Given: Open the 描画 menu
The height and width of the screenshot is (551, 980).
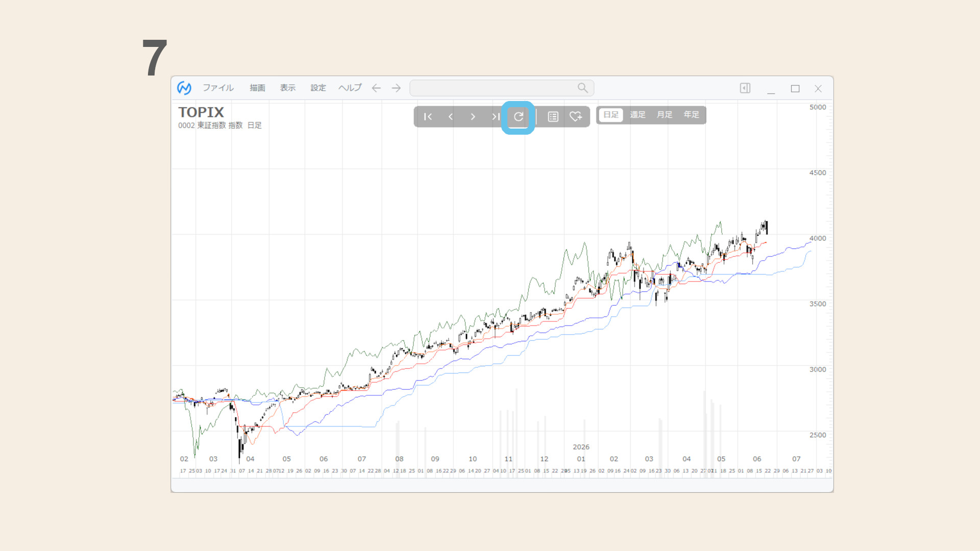Looking at the screenshot, I should click(x=257, y=88).
